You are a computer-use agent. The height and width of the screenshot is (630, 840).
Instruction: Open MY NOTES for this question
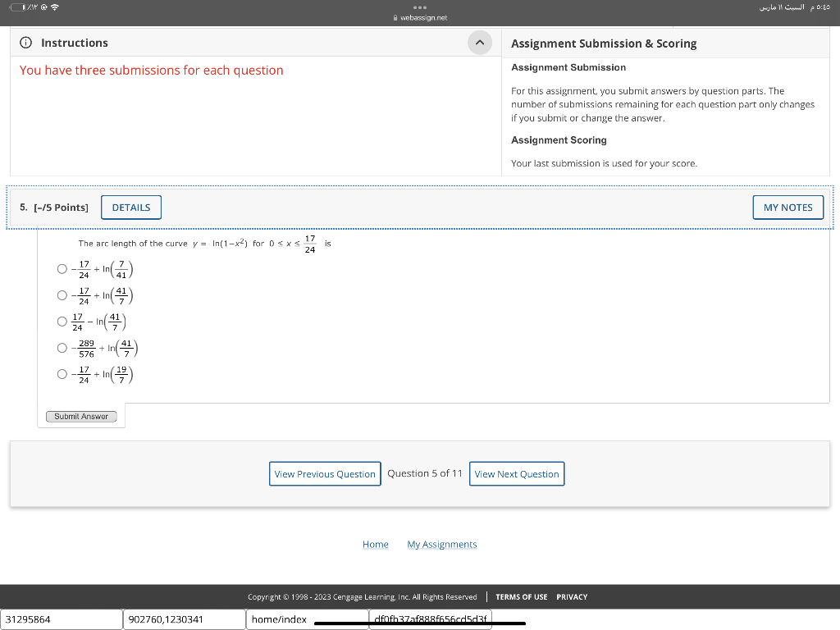pyautogui.click(x=787, y=207)
